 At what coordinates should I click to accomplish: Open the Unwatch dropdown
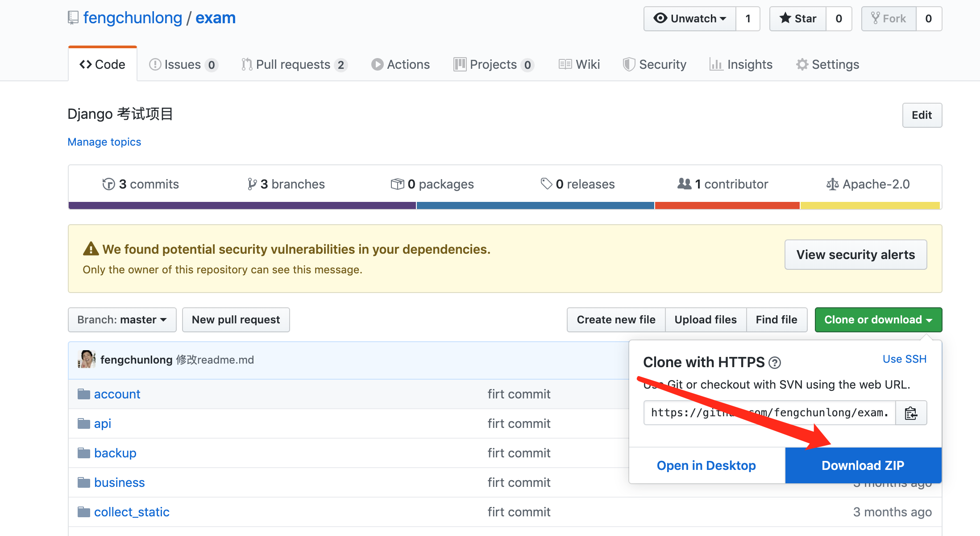[690, 19]
